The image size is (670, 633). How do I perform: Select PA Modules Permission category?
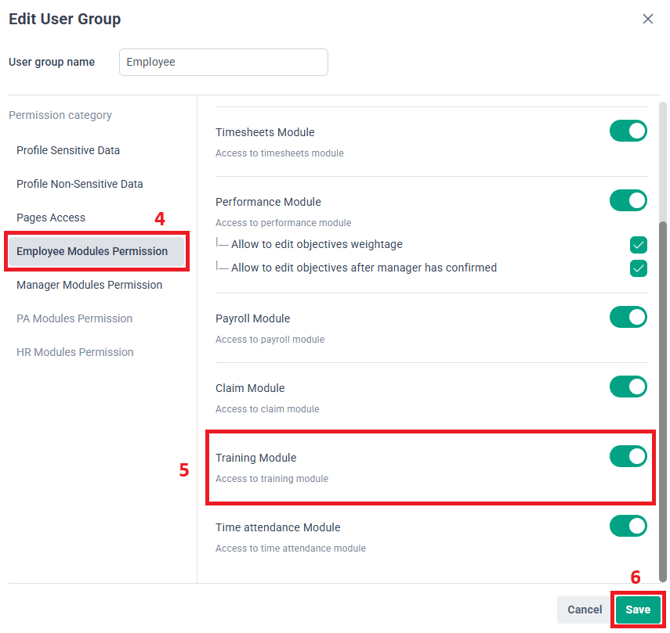[74, 319]
